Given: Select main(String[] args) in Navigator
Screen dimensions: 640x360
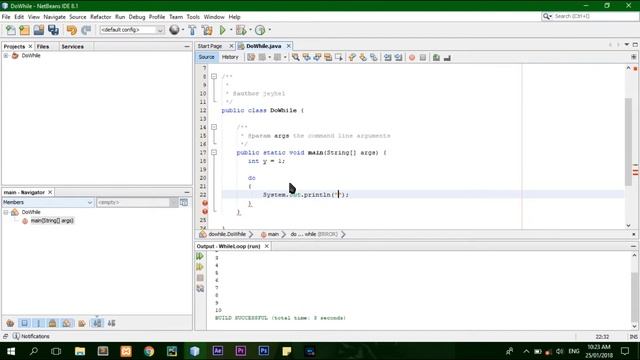Looking at the screenshot, I should point(52,221).
